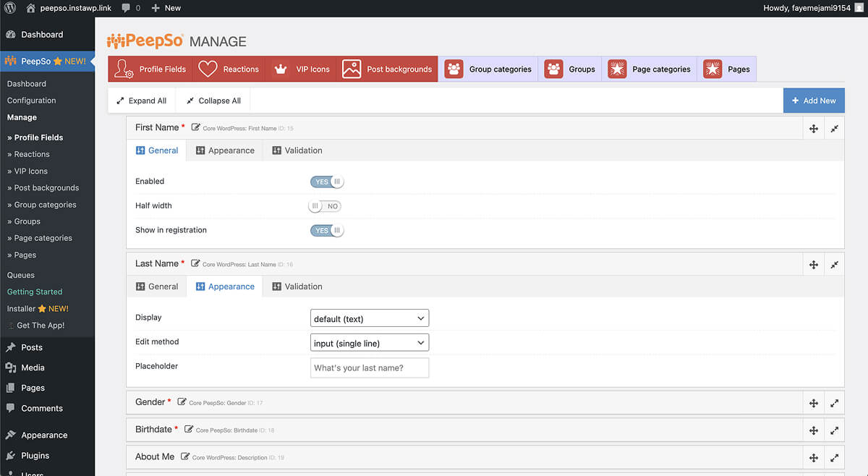Screen dimensions: 868x476
Task: Click the Groups people icon
Action: pos(553,69)
